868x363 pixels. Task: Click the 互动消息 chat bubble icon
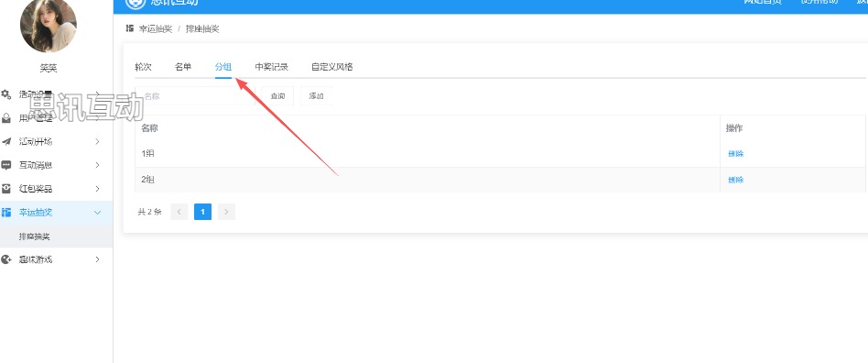pos(6,165)
